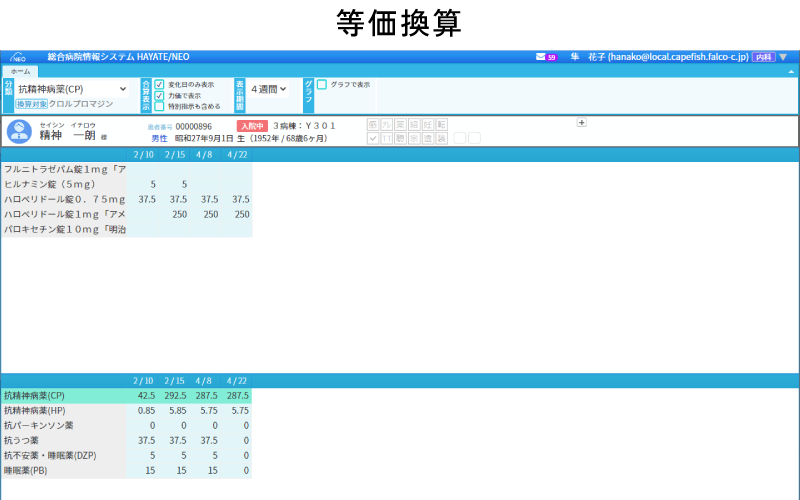Open the 4週間 display period dropdown
This screenshot has height=500, width=800.
[268, 89]
